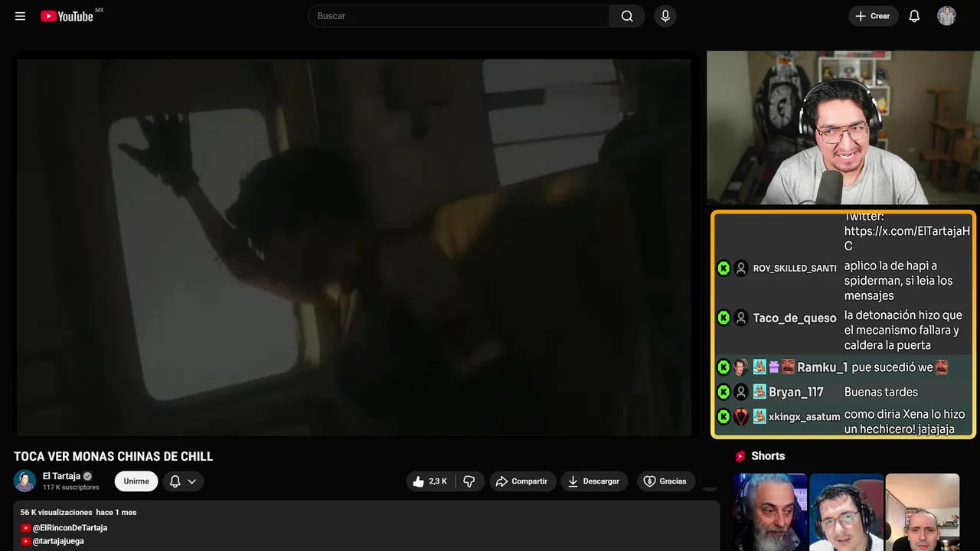
Task: Click the 56 K visualizaciones text
Action: click(57, 512)
